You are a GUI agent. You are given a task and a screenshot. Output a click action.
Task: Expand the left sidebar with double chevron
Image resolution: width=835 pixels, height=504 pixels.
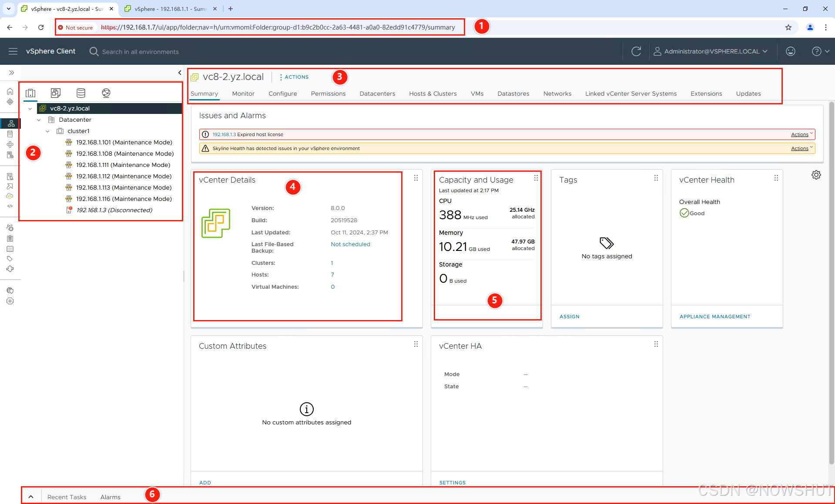(x=12, y=73)
